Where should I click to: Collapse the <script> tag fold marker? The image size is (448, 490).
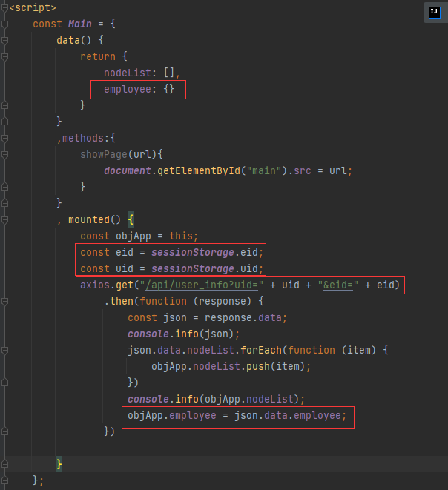(x=4, y=8)
